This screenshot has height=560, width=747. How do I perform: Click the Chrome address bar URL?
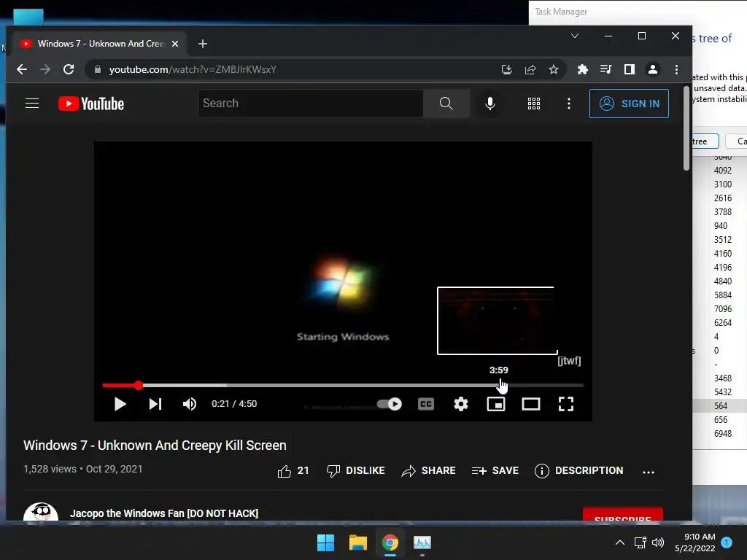[x=193, y=69]
